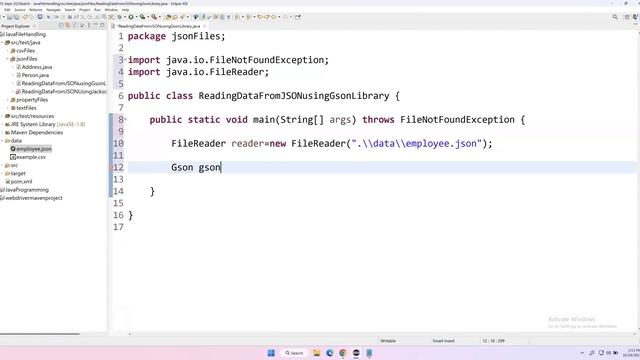
Task: Collapse the main method fold marker at line 8
Action: tap(125, 120)
